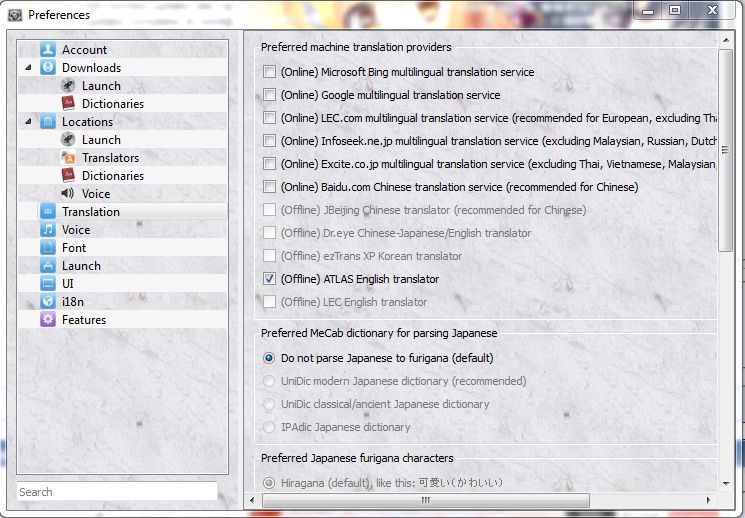The image size is (745, 518).
Task: Collapse the Downloads tree node arrow
Action: click(28, 68)
